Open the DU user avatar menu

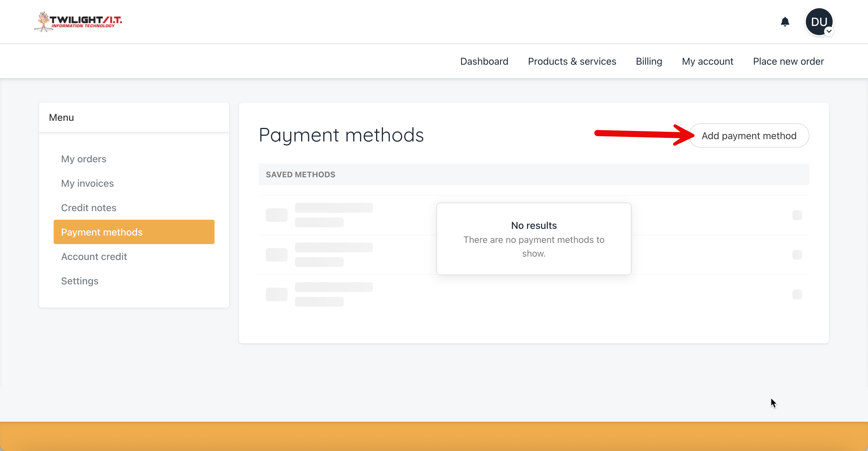818,22
